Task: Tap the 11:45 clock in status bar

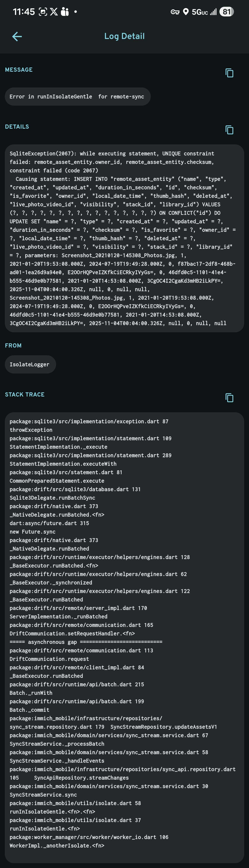Action: click(x=24, y=12)
